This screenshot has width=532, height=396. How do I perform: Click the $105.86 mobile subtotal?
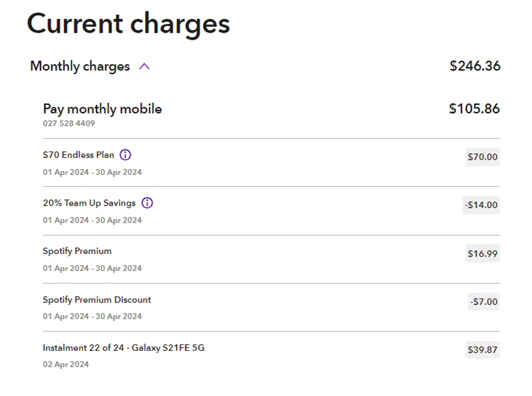click(474, 109)
